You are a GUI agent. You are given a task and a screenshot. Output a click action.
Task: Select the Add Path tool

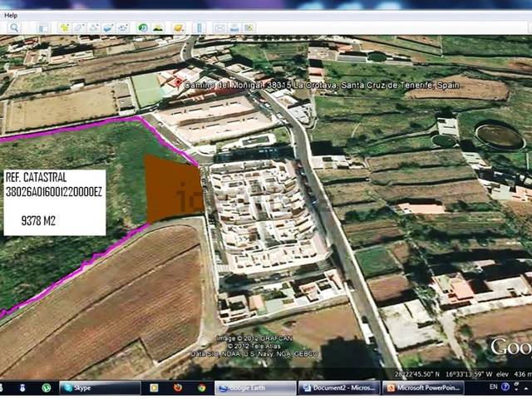coord(94,28)
